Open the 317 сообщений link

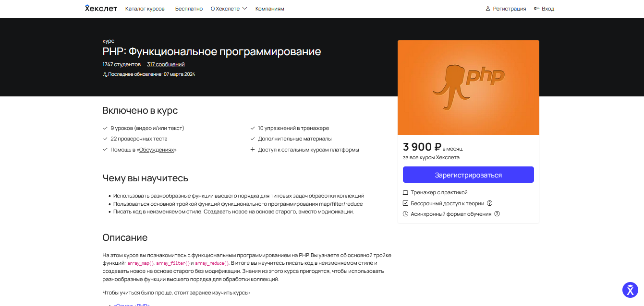(166, 64)
